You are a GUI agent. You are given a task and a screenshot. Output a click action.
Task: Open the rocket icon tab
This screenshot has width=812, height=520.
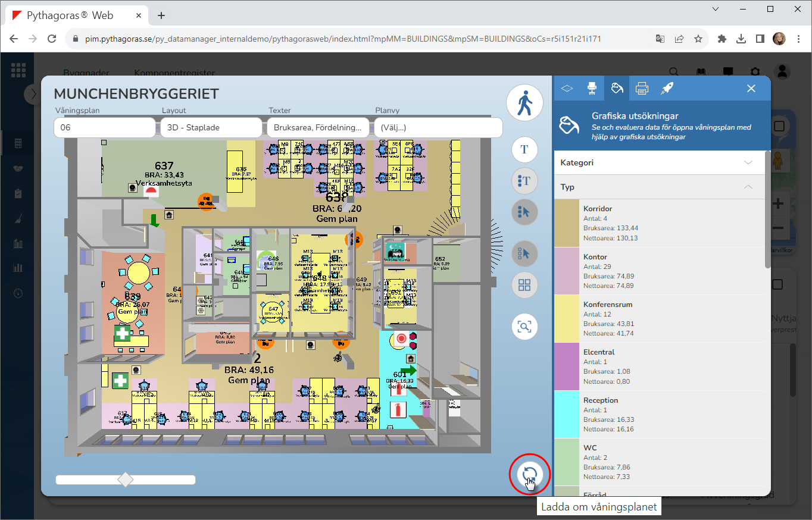[x=667, y=88]
